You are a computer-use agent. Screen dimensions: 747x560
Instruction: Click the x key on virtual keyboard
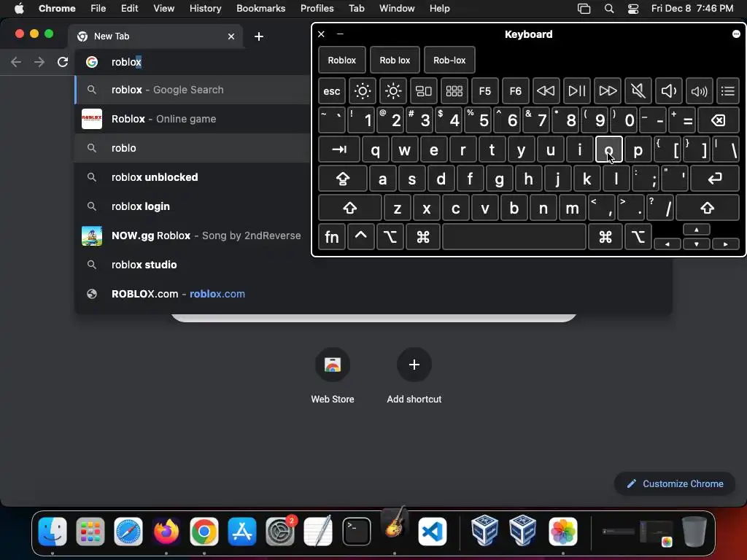coord(426,208)
